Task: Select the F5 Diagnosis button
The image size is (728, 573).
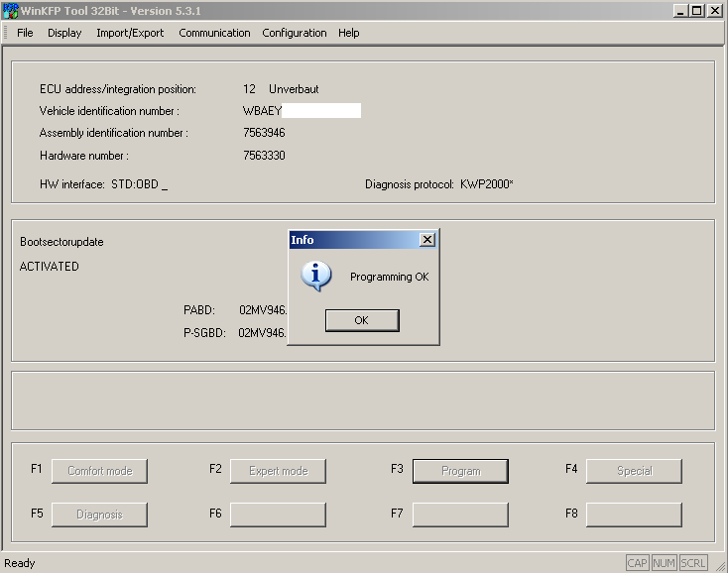Action: [x=99, y=515]
